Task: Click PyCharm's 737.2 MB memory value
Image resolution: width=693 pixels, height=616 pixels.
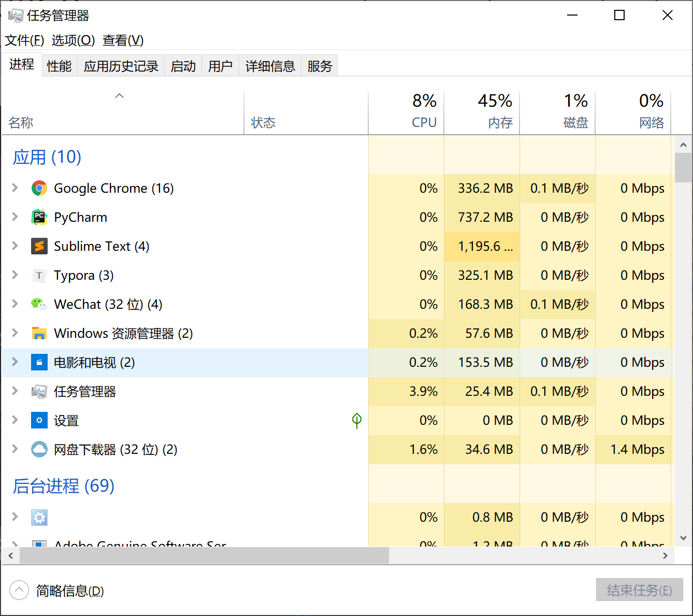Action: click(485, 217)
